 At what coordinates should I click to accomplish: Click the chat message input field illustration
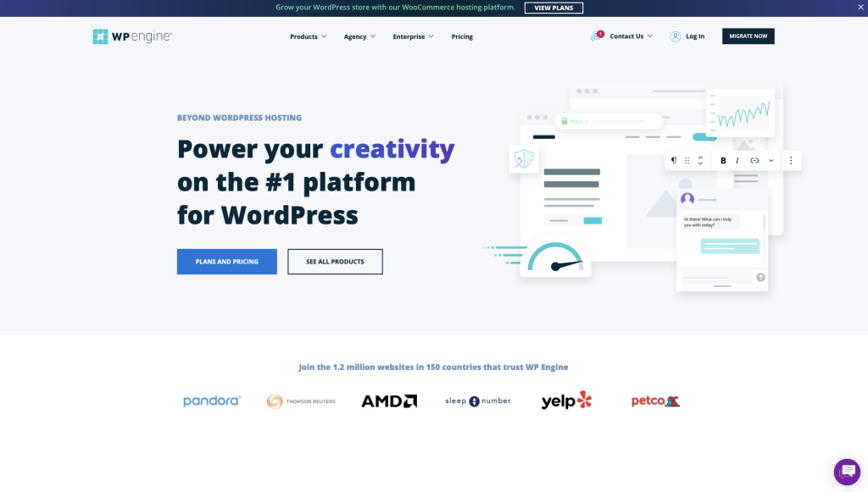716,278
